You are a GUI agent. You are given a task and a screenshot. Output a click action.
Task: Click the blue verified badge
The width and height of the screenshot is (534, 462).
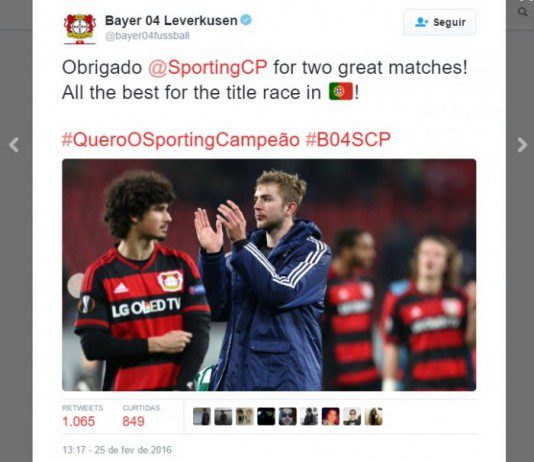[246, 20]
